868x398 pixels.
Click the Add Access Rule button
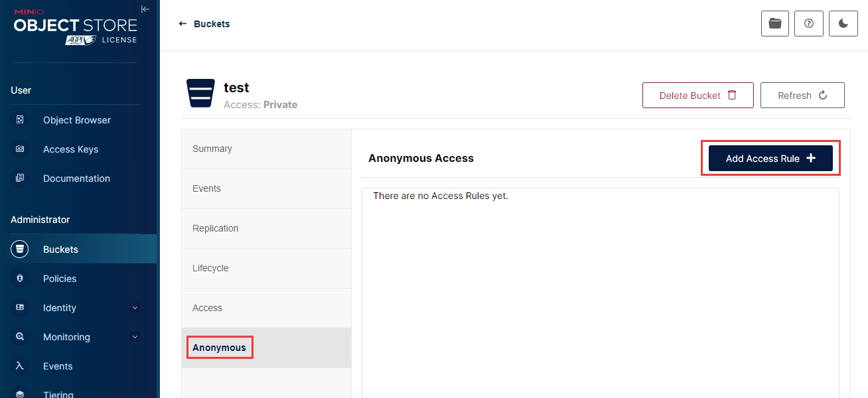coord(770,159)
